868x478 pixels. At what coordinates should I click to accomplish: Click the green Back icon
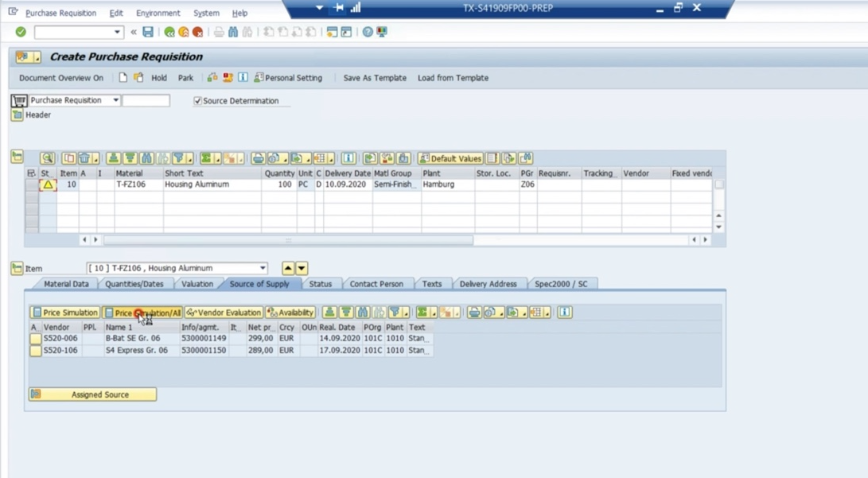[169, 32]
